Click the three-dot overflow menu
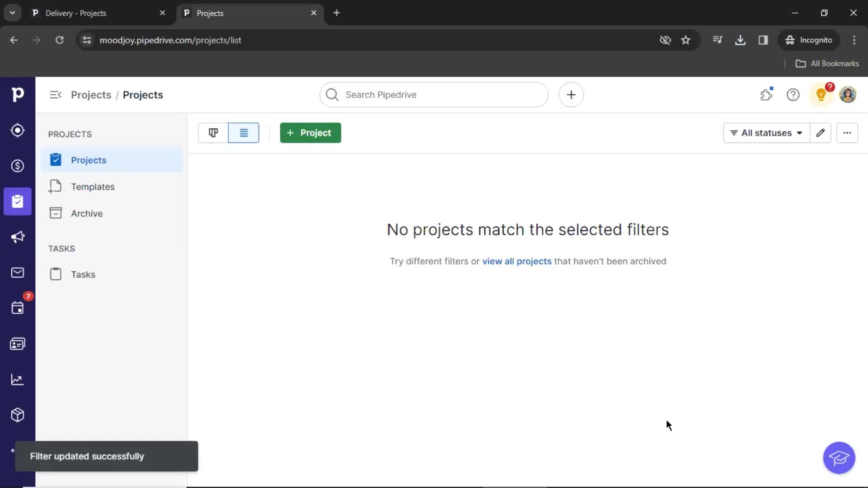868x488 pixels. tap(847, 132)
